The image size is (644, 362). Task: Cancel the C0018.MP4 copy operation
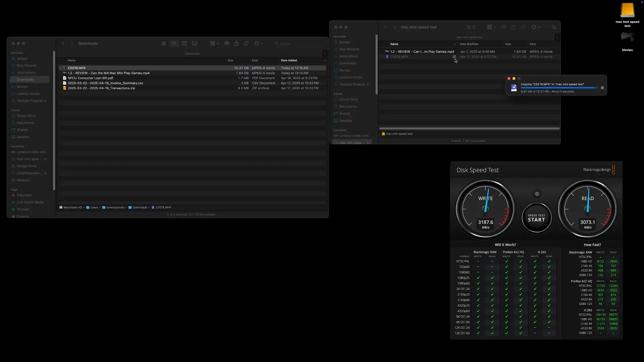pyautogui.click(x=602, y=88)
